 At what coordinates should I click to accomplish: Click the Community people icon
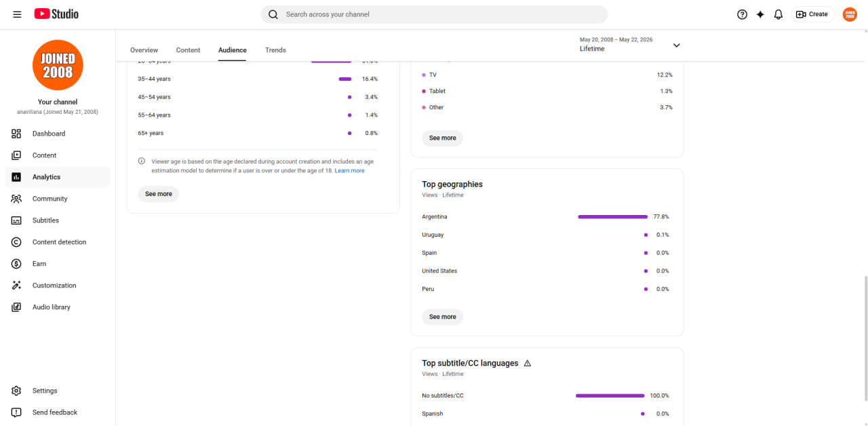pyautogui.click(x=17, y=199)
